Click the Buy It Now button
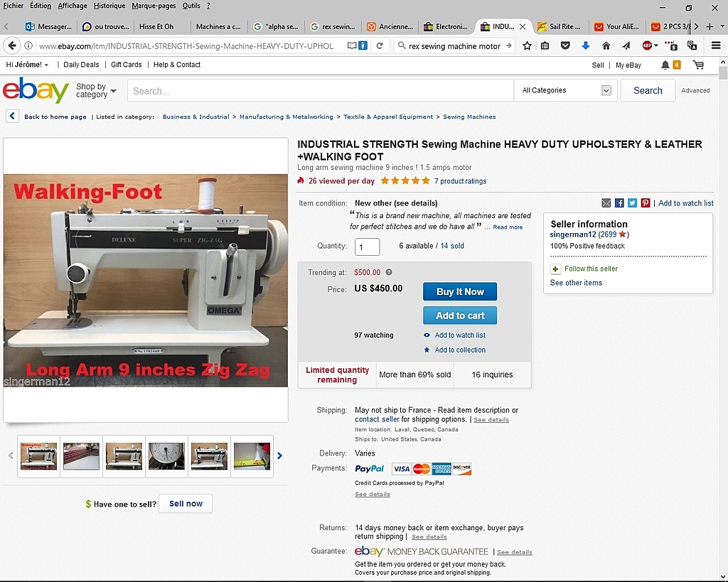The image size is (728, 582). coord(460,291)
